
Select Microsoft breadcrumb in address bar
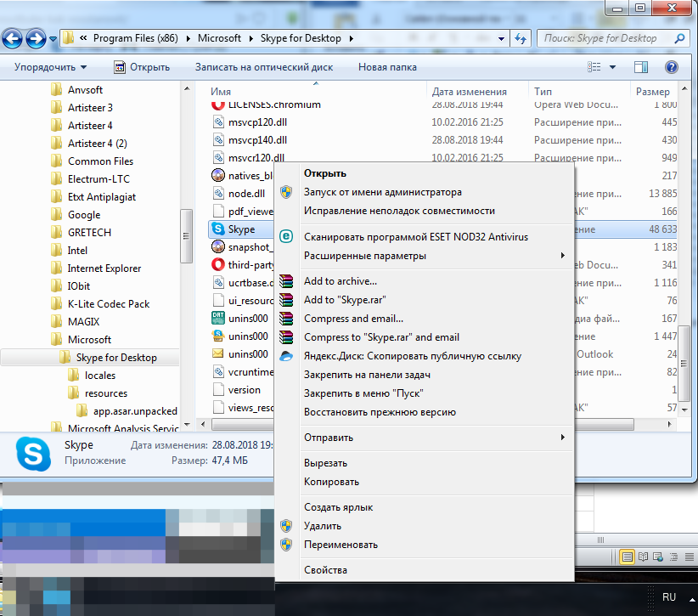[x=219, y=38]
